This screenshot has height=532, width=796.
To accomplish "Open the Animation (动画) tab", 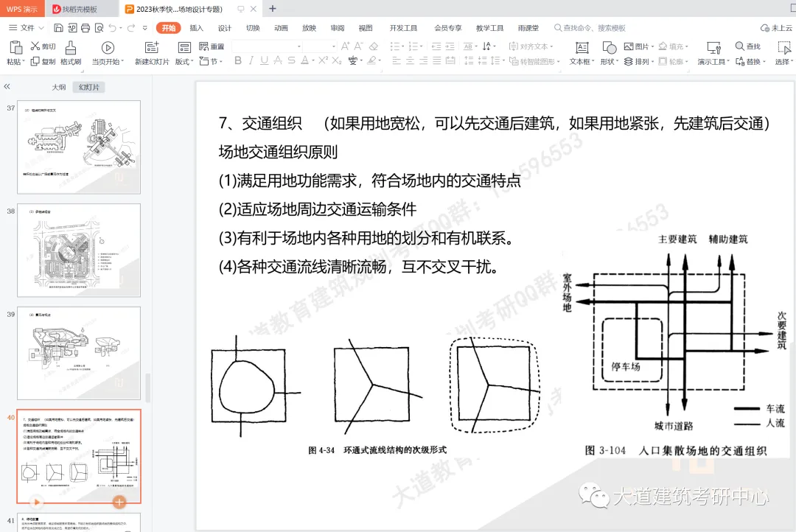I will point(281,28).
